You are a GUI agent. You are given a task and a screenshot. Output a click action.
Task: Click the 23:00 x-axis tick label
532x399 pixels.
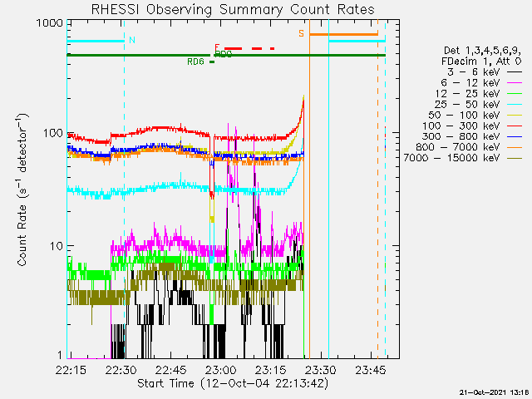[221, 370]
